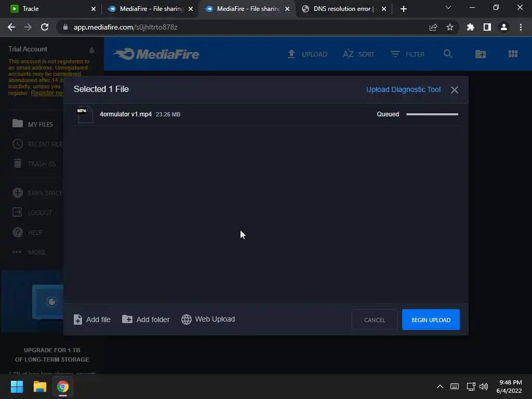Click LOGOUT in the sidebar
The image size is (532, 399).
[32, 212]
